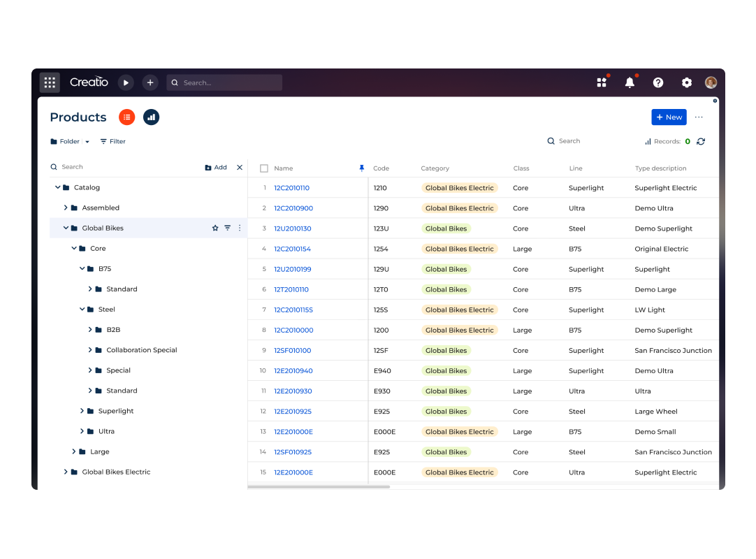Open notifications bell icon
This screenshot has width=756, height=559.
pyautogui.click(x=630, y=82)
